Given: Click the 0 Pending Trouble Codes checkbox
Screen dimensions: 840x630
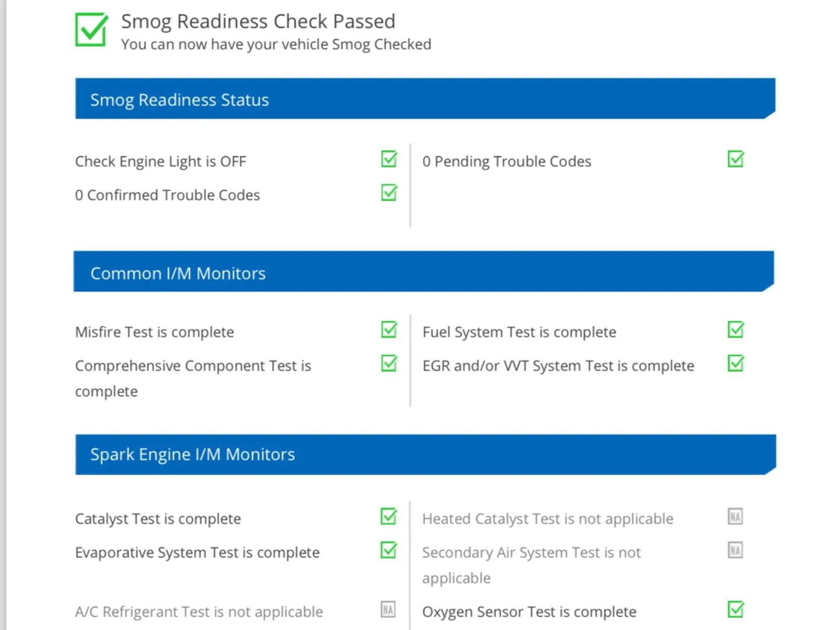Looking at the screenshot, I should pos(736,159).
